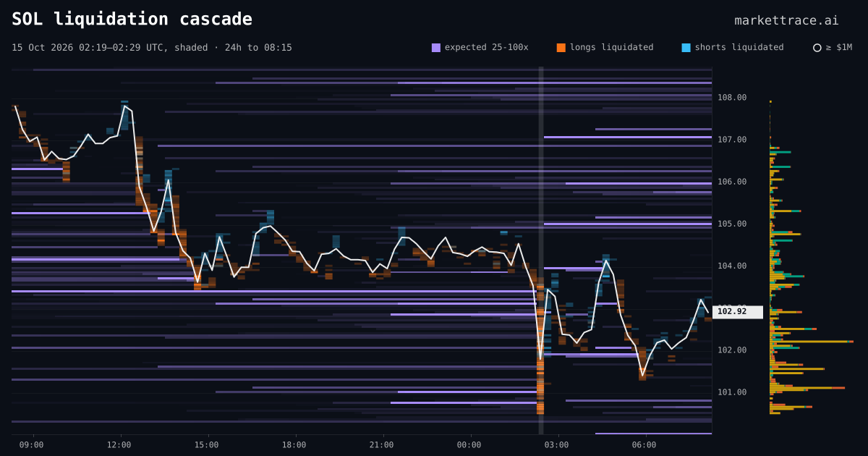Click the purple expected 25-100x legend swatch
Image resolution: width=868 pixels, height=456 pixels.
tap(436, 48)
